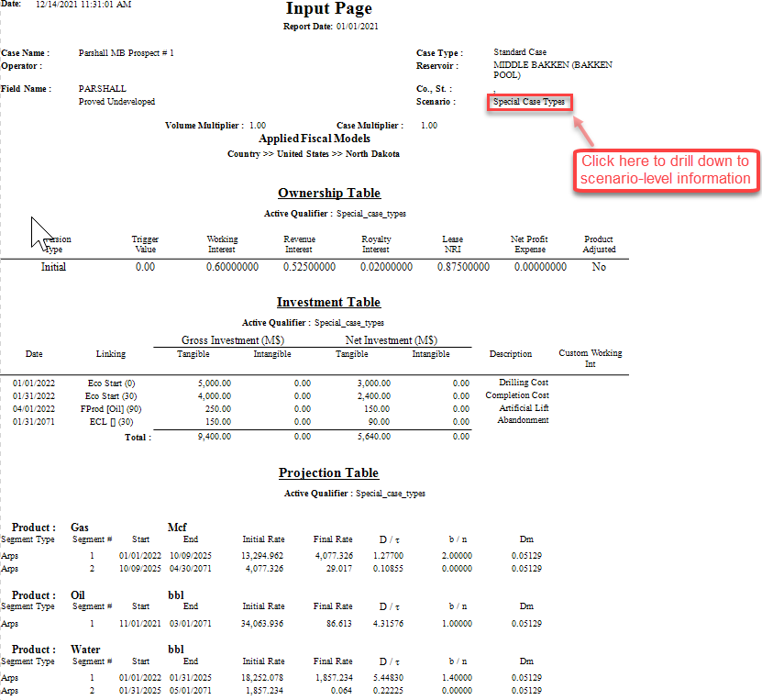Viewport: 762px width, 700px height.
Task: Click the Oil product label
Action: tap(77, 594)
